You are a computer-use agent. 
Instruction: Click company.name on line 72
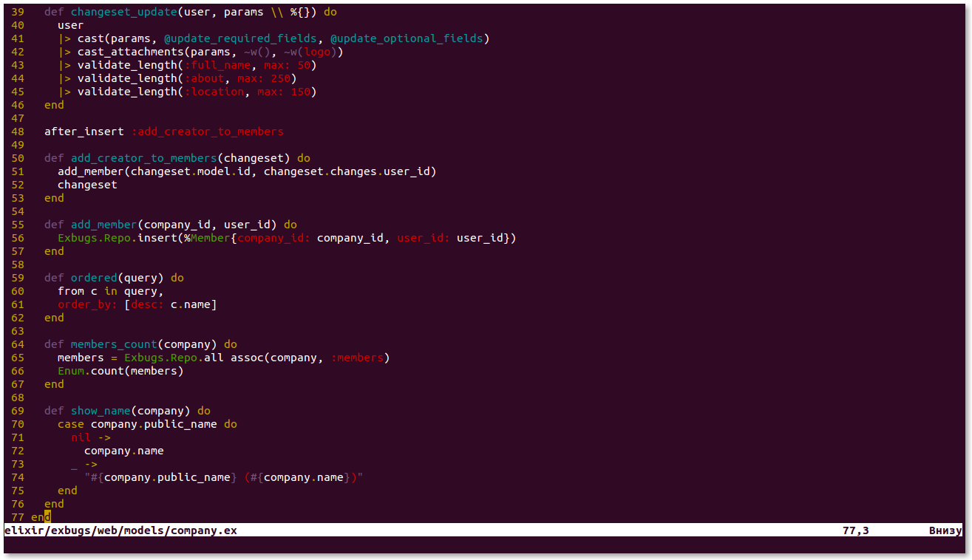[x=124, y=451]
